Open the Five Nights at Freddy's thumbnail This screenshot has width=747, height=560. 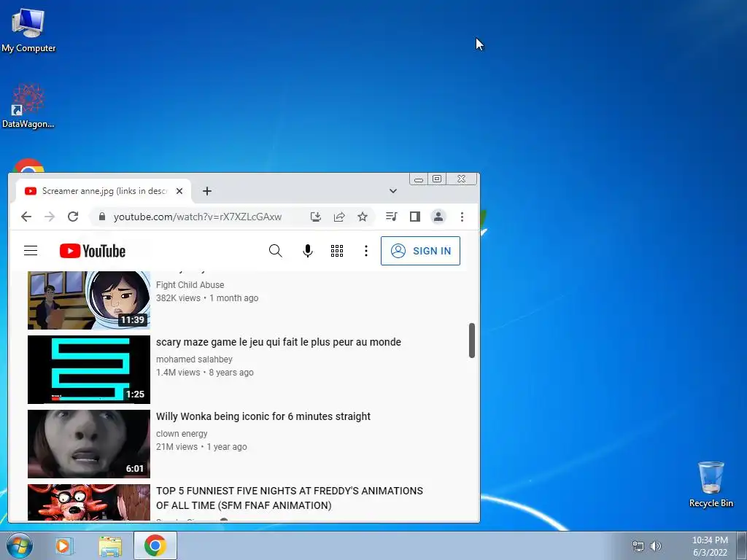(x=88, y=502)
